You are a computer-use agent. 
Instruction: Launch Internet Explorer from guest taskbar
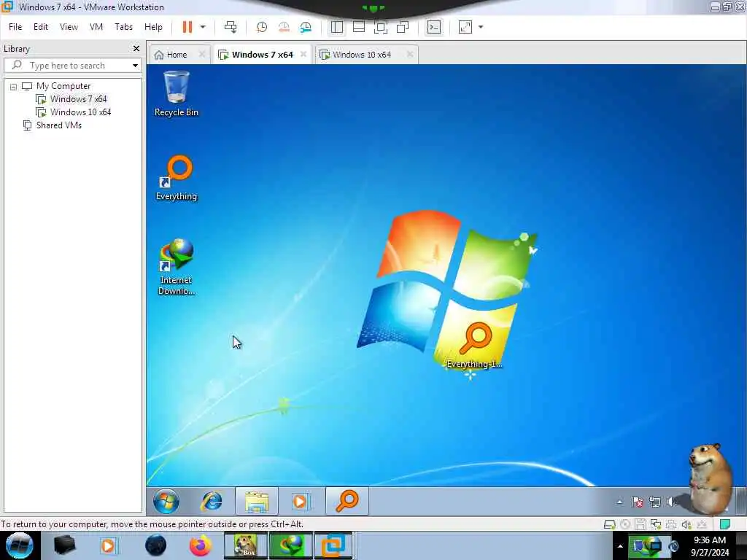[212, 502]
